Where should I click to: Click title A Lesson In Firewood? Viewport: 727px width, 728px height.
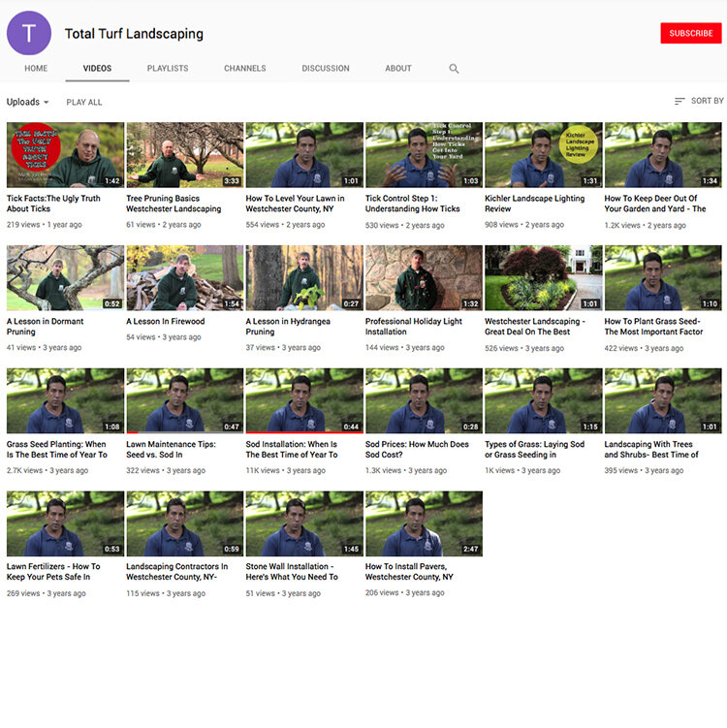coord(165,321)
